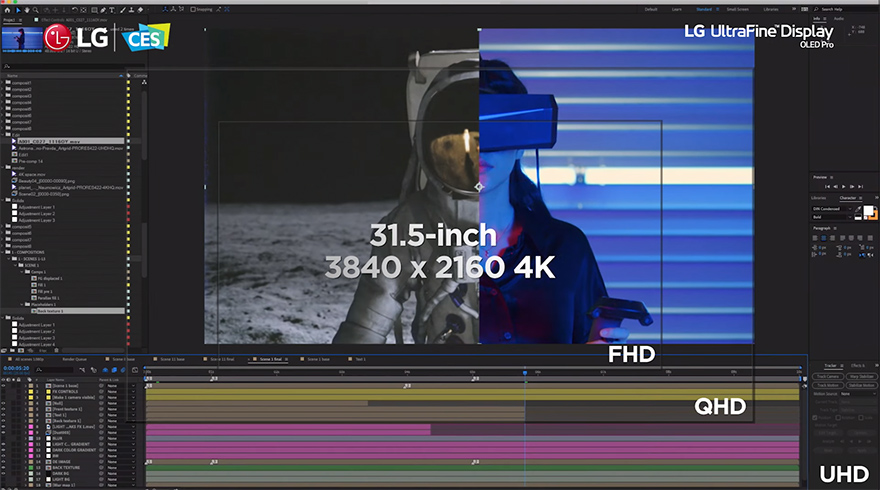Select the Clone Stamp tool
This screenshot has height=490, width=880.
point(131,10)
